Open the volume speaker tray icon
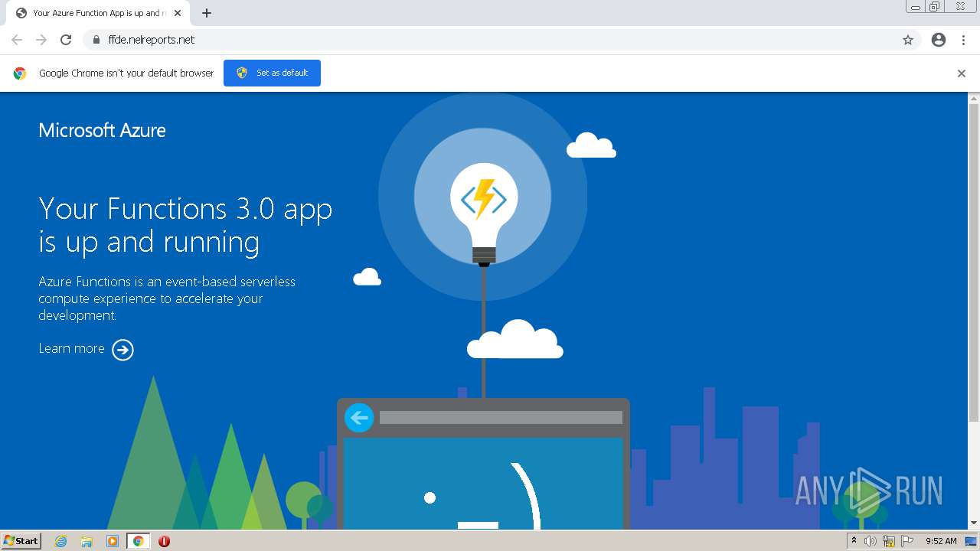 [x=871, y=541]
